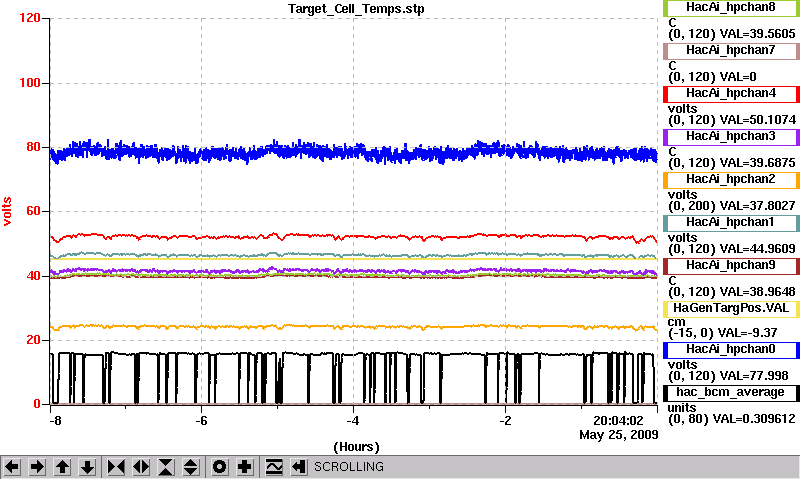
Task: Click the VAL=39.5605 readout for hpchan8
Action: pyautogui.click(x=757, y=34)
